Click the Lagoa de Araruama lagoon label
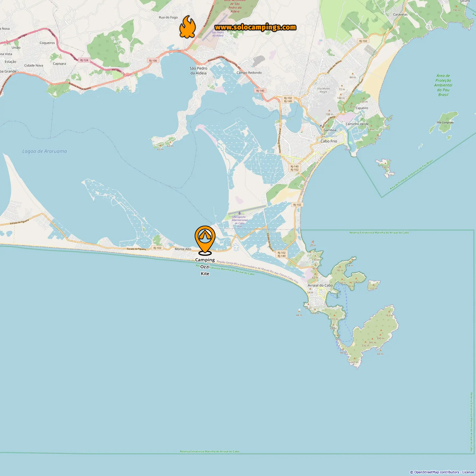This screenshot has height=476, width=476. tap(45, 151)
